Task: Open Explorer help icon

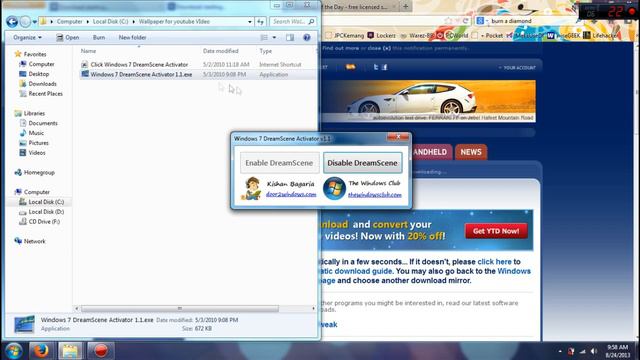Action: [307, 38]
